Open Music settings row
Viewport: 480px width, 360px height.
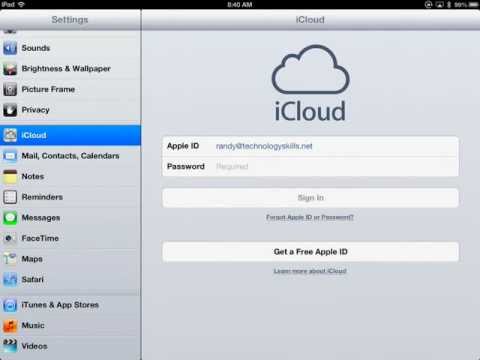pos(70,326)
